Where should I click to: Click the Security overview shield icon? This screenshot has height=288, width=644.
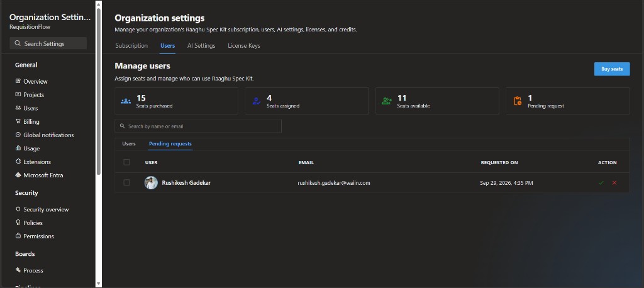tap(18, 209)
